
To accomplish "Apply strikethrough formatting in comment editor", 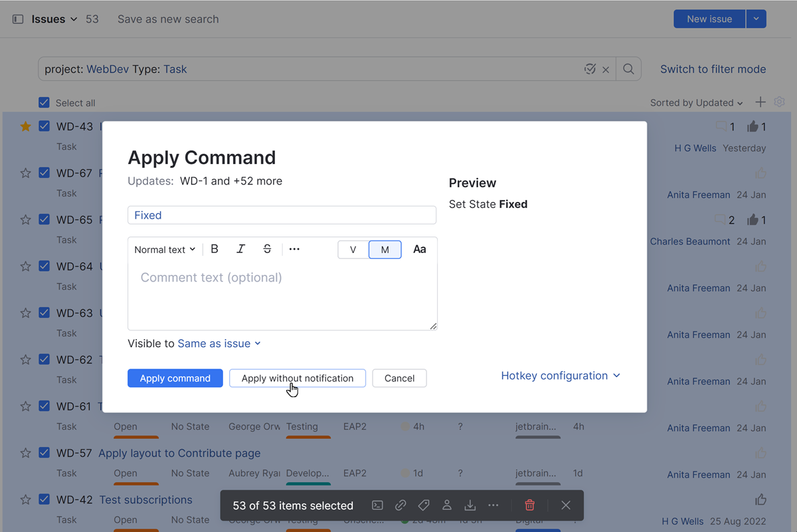I will tap(267, 249).
